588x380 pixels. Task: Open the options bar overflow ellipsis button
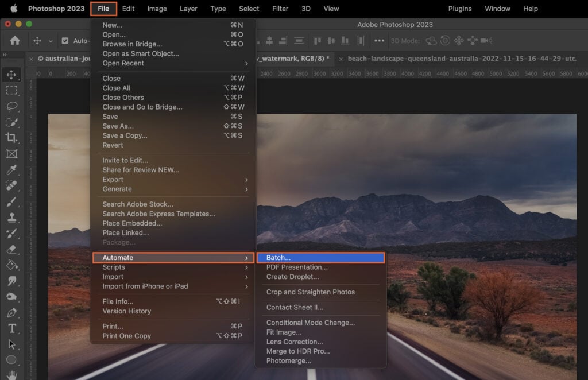point(379,41)
